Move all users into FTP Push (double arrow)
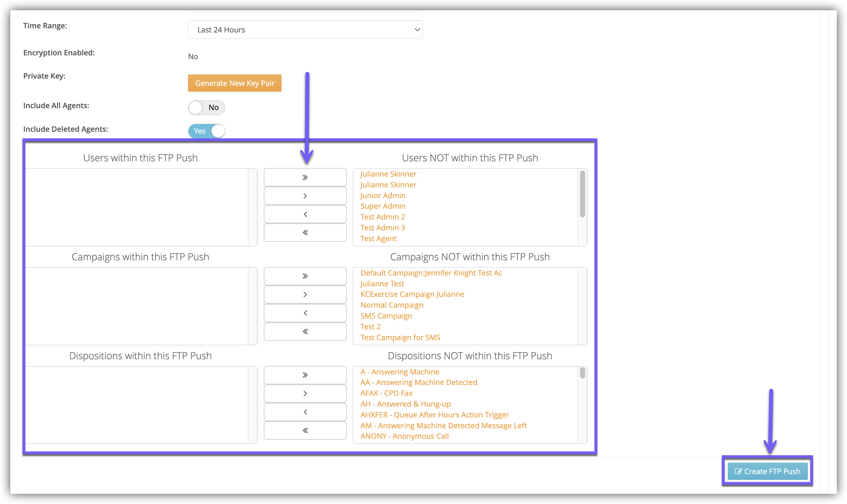847x504 pixels. (305, 232)
